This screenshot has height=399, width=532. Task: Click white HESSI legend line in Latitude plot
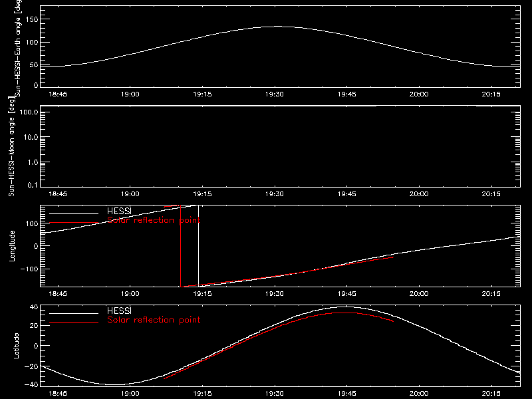point(74,313)
